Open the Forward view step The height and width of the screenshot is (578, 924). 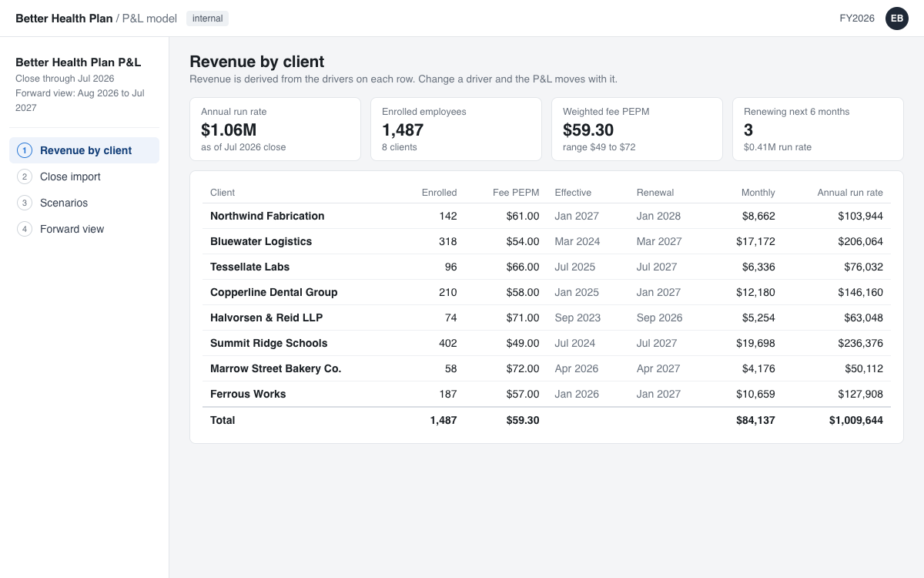click(x=85, y=229)
